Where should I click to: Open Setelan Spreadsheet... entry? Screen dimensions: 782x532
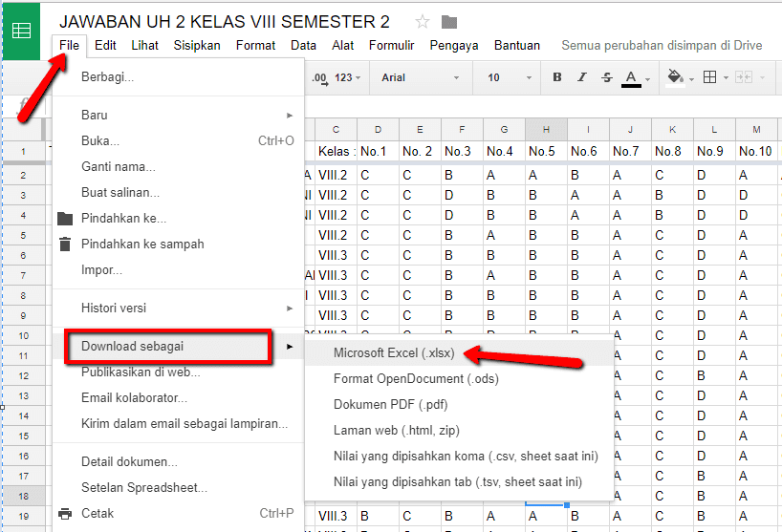pyautogui.click(x=178, y=488)
